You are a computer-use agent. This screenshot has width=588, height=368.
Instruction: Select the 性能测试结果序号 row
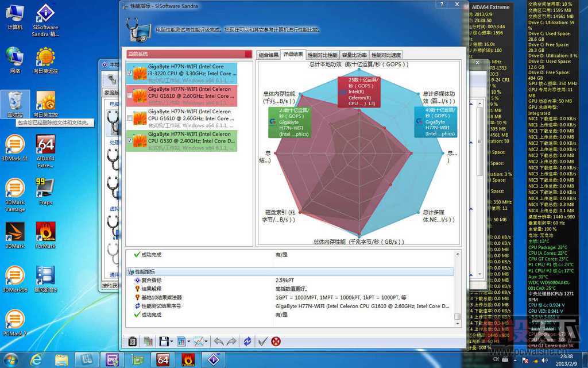click(290, 306)
